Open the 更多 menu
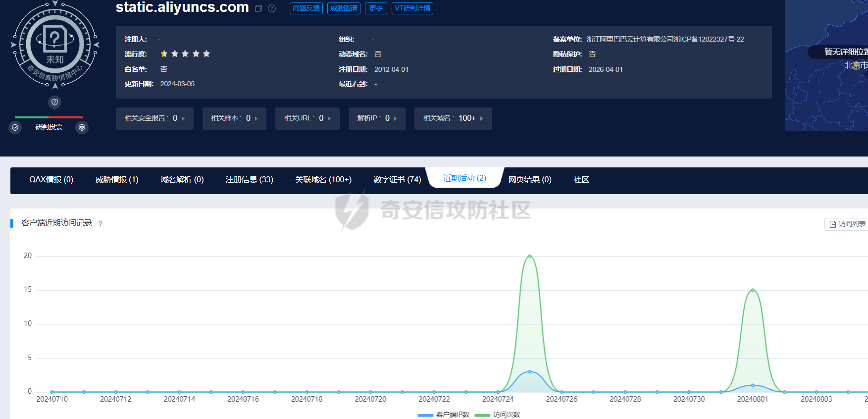Screen dimensions: 868x419 tap(376, 8)
